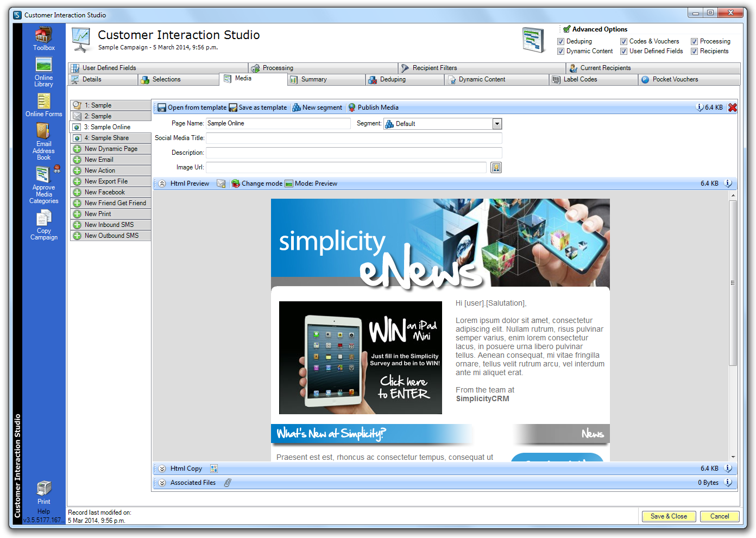Switch to the Selections tab
756x538 pixels.
coord(179,79)
